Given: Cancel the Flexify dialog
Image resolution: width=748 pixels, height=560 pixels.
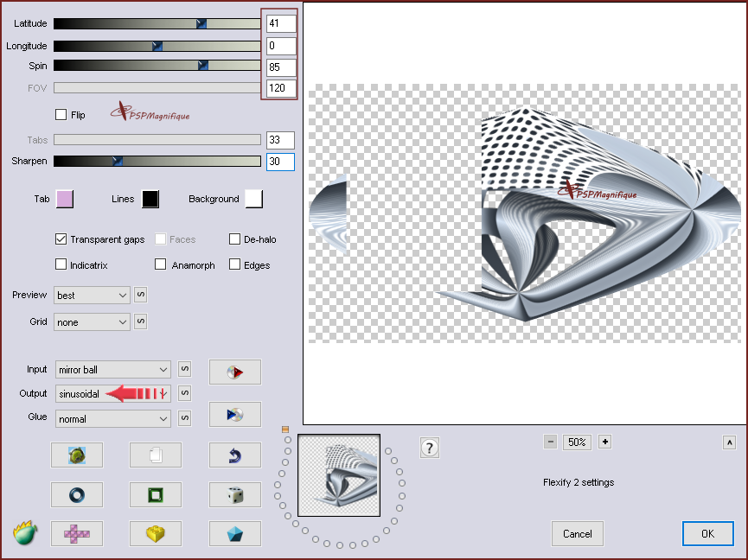Looking at the screenshot, I should (577, 534).
